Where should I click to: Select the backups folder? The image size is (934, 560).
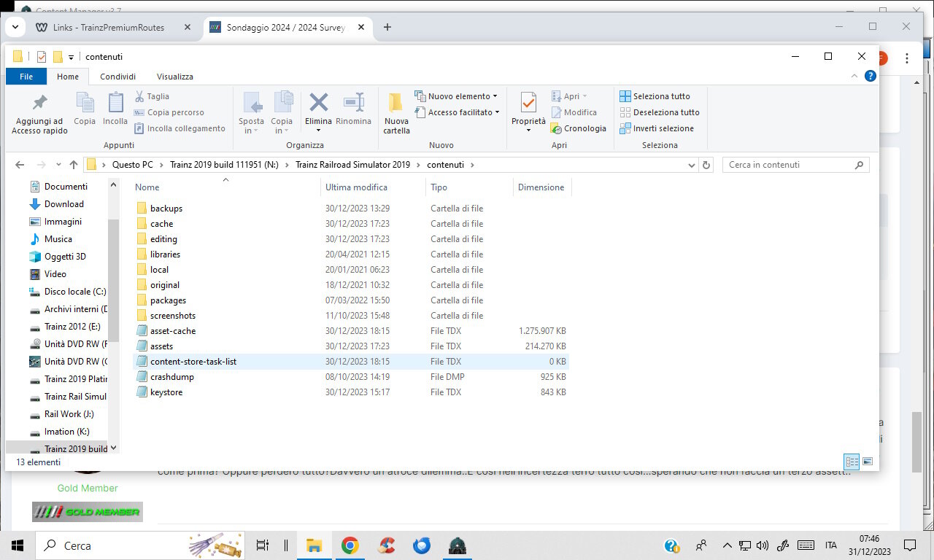point(166,209)
